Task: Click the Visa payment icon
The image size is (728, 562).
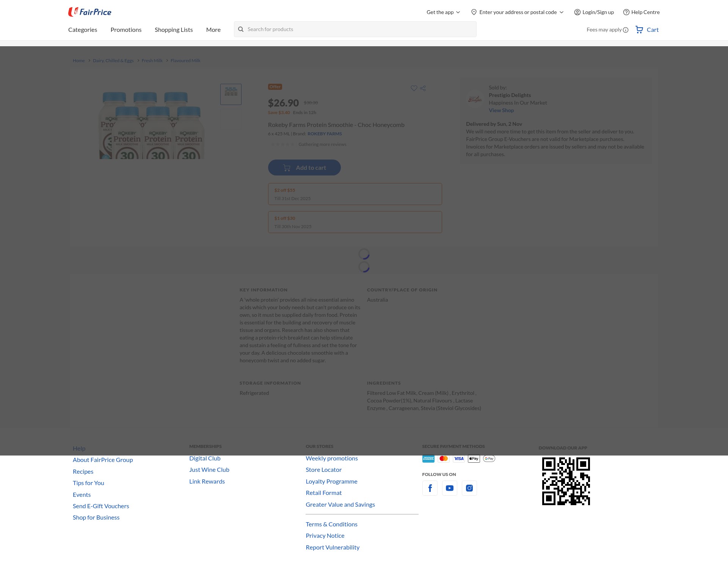Action: [x=459, y=459]
